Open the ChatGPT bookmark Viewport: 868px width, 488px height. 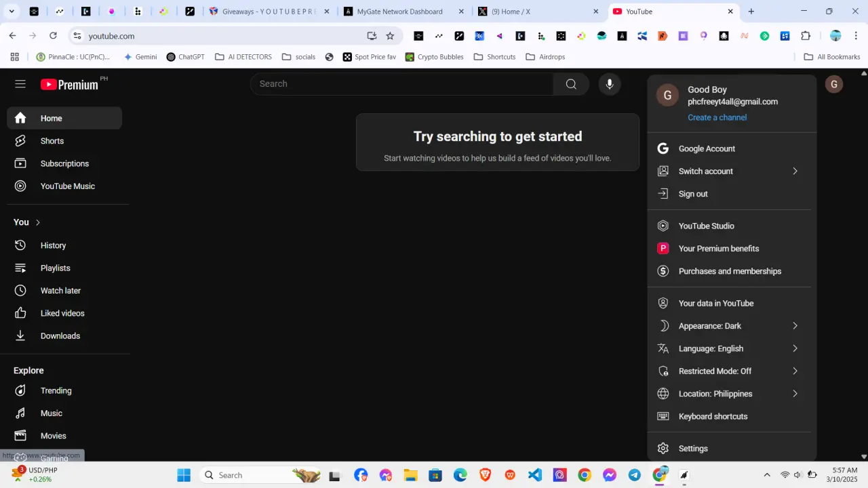pyautogui.click(x=185, y=57)
